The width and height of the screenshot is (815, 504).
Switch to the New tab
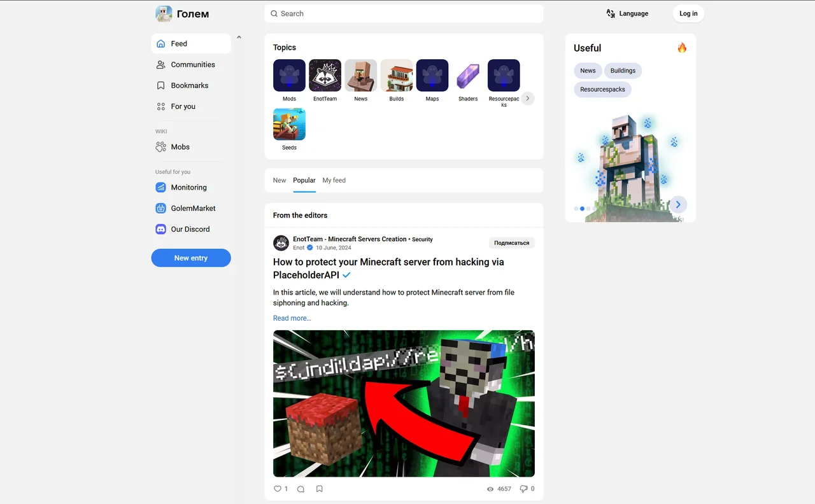coord(280,180)
